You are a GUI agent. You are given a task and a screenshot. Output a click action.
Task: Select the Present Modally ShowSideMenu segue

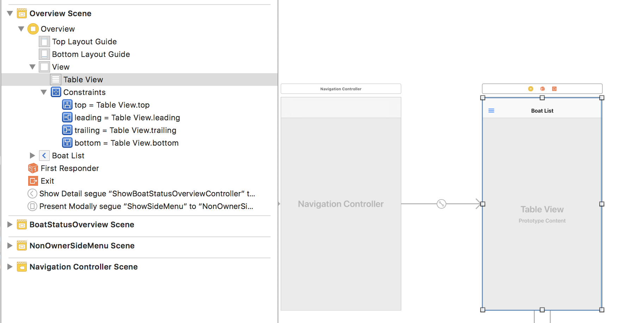click(x=146, y=206)
